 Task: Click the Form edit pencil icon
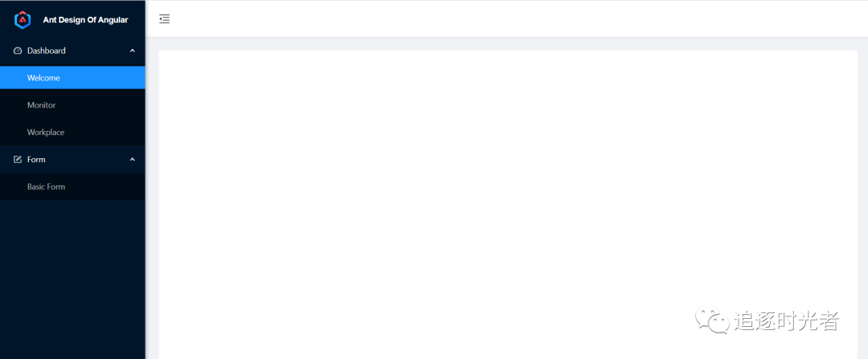point(17,159)
